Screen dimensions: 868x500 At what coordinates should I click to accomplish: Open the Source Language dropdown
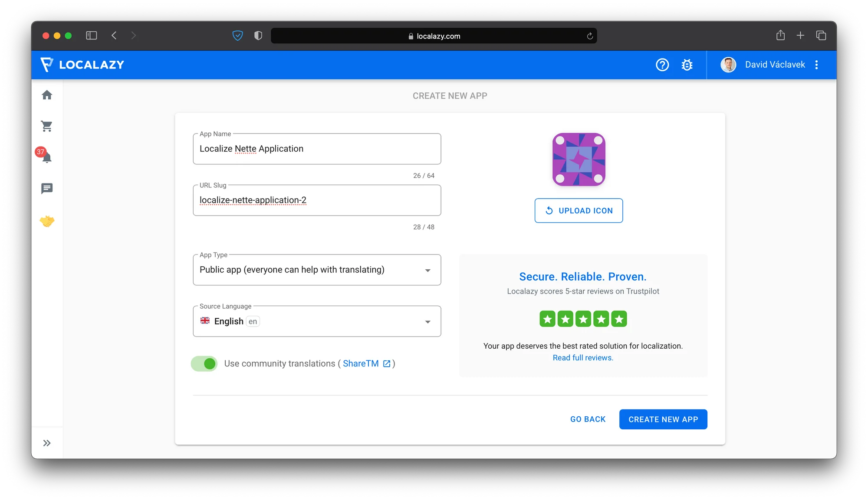[317, 321]
